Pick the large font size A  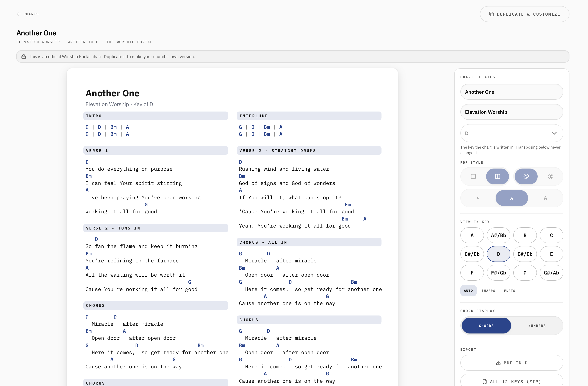(x=545, y=198)
